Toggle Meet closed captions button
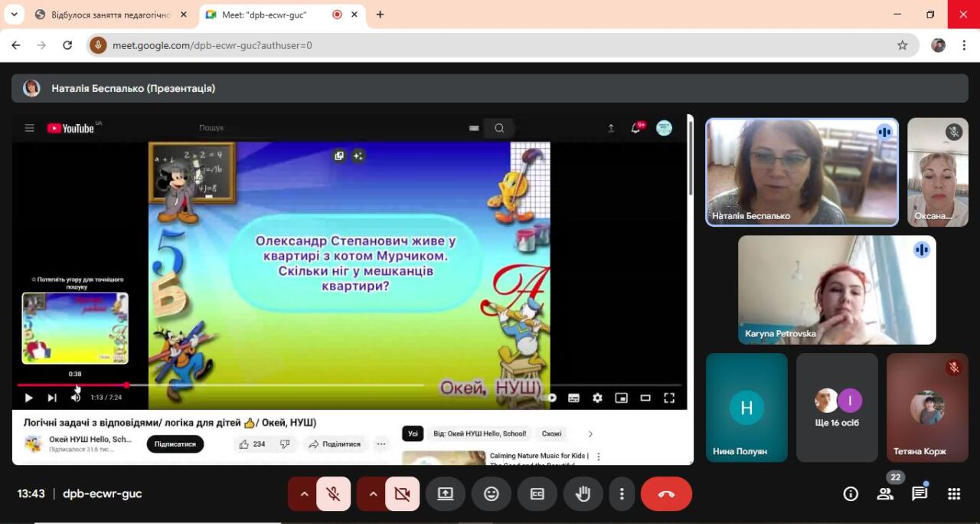This screenshot has width=980, height=524. click(537, 494)
